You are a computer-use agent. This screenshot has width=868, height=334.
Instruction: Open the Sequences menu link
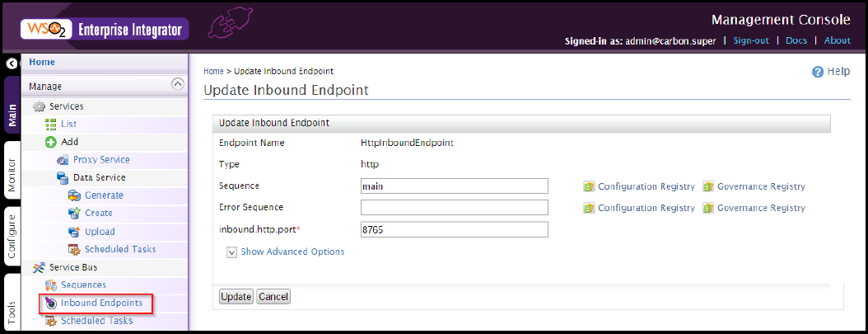pos(84,285)
